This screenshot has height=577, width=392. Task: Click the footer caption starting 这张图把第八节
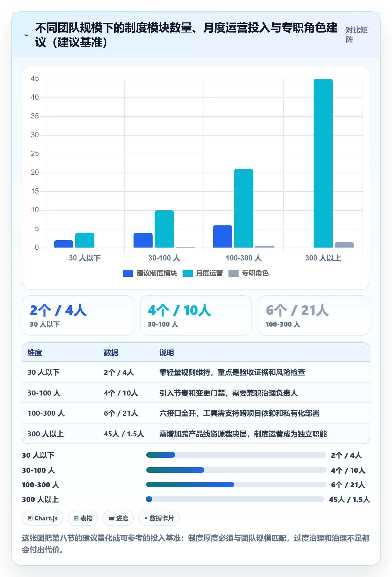[196, 544]
